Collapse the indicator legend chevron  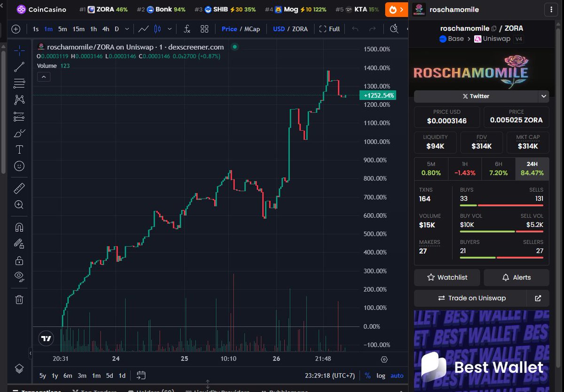(44, 77)
